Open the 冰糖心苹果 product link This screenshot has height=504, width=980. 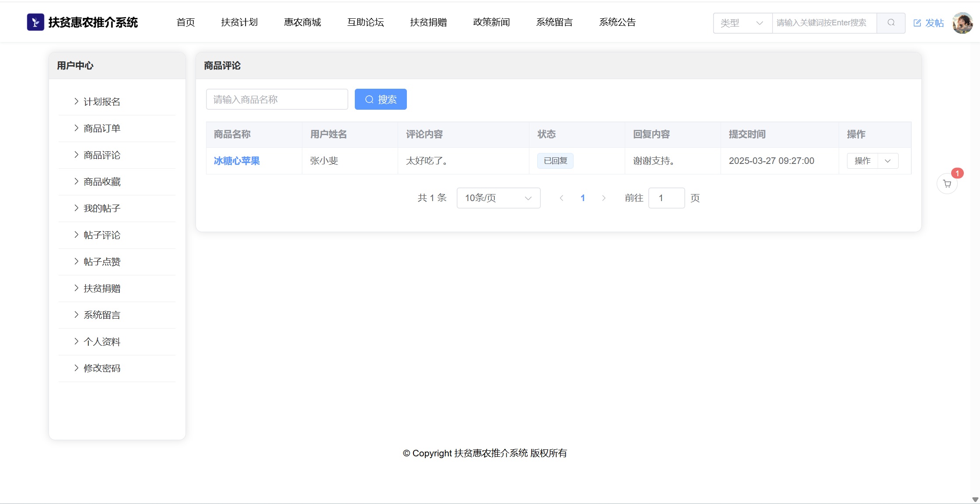237,161
